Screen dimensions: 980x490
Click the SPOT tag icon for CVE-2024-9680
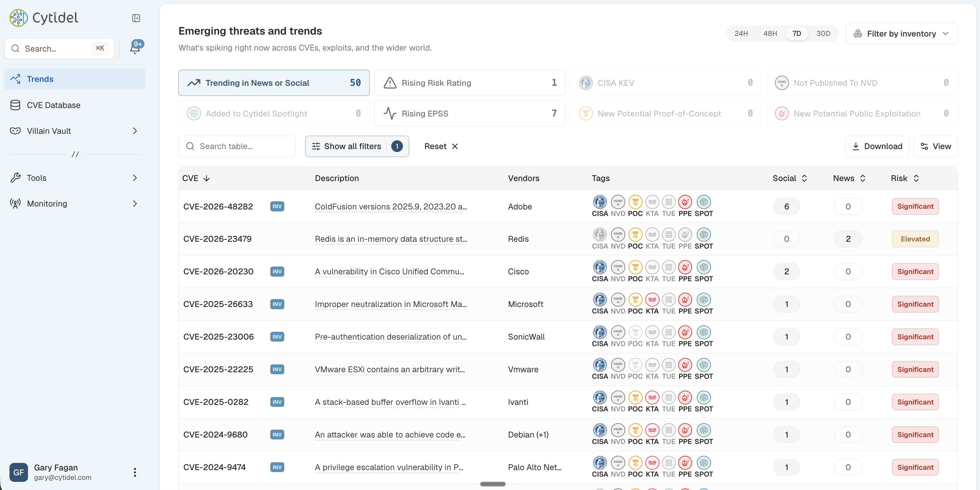tap(704, 430)
